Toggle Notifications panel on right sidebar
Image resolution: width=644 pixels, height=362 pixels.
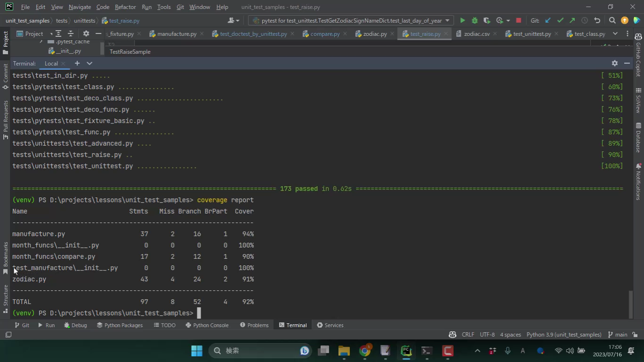[638, 181]
